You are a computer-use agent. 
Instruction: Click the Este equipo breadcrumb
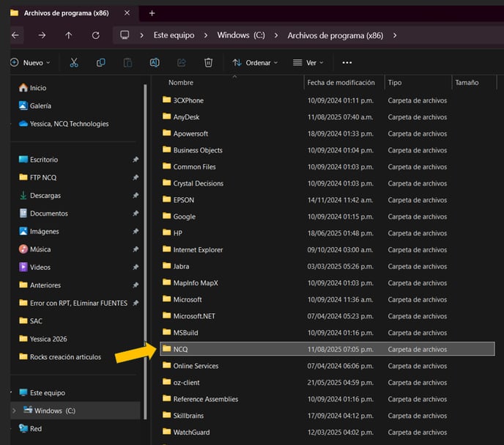[174, 35]
